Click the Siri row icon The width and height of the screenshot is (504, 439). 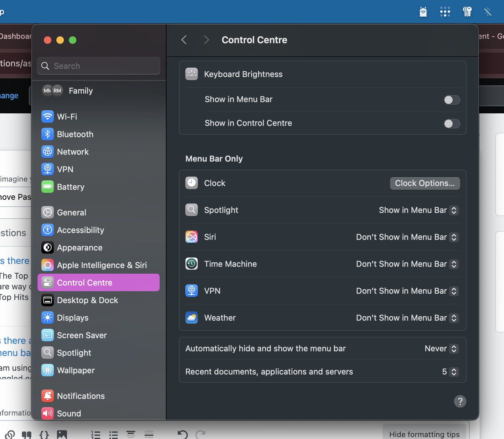(192, 237)
